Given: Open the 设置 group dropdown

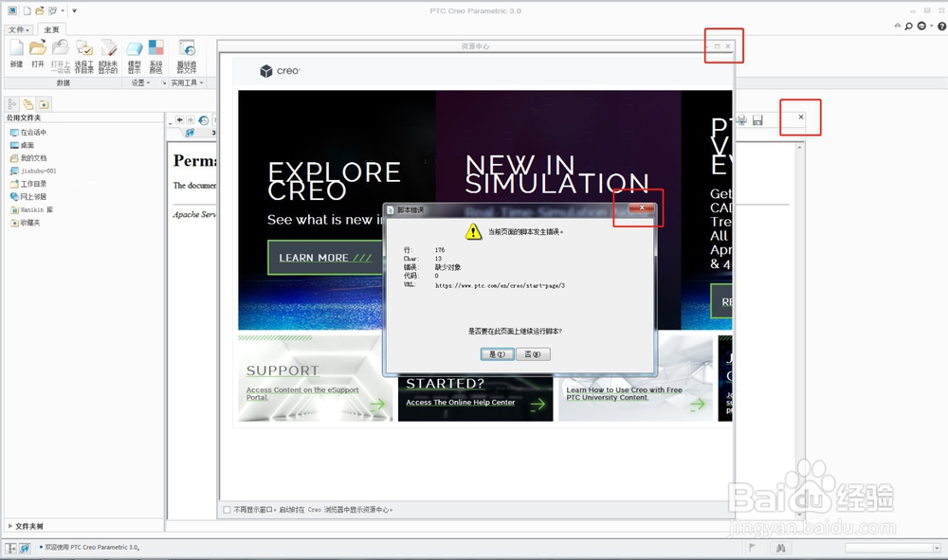Looking at the screenshot, I should click(142, 83).
